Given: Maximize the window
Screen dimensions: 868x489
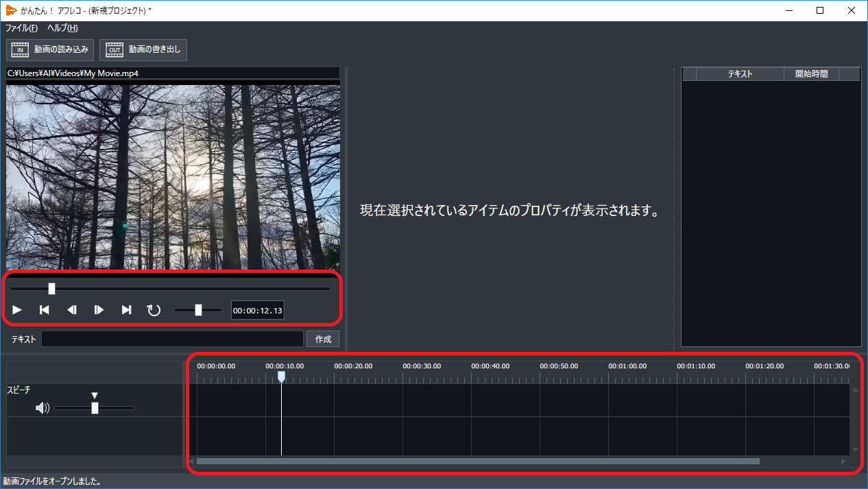Looking at the screenshot, I should 820,10.
